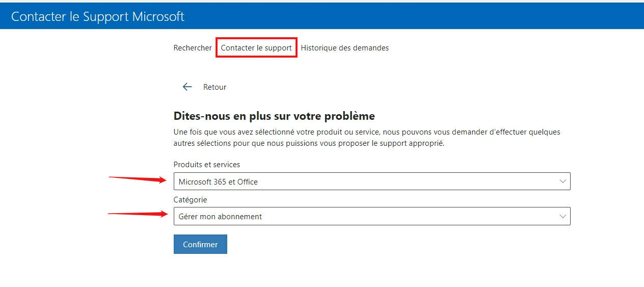The width and height of the screenshot is (644, 287).
Task: Click the Gérer mon abonnement selected value
Action: pyautogui.click(x=220, y=217)
